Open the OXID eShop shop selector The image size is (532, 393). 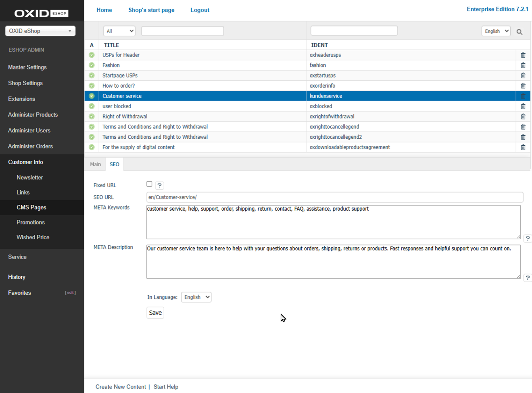click(x=40, y=31)
